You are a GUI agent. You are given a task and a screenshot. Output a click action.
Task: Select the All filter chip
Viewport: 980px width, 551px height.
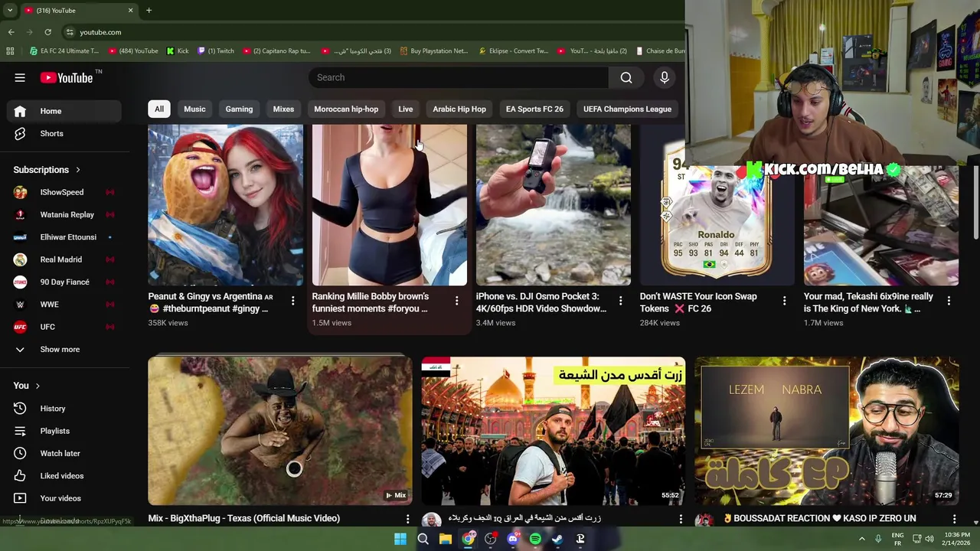[159, 109]
